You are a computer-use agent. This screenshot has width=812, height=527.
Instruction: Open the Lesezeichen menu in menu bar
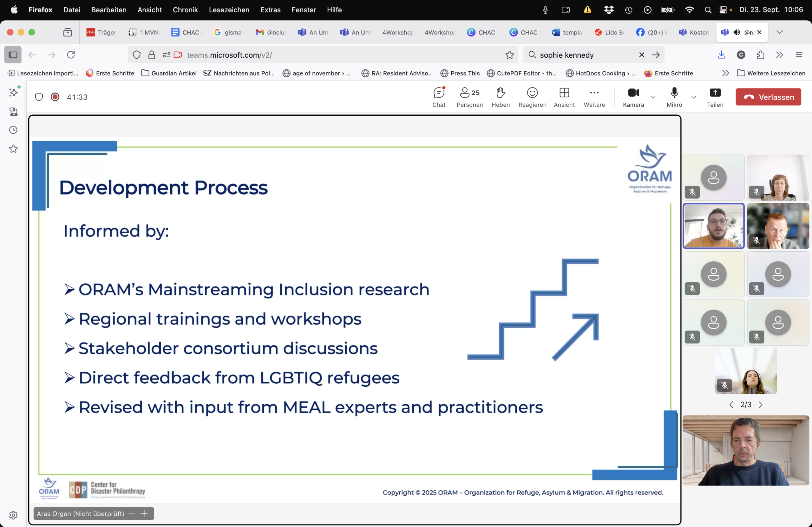click(229, 10)
